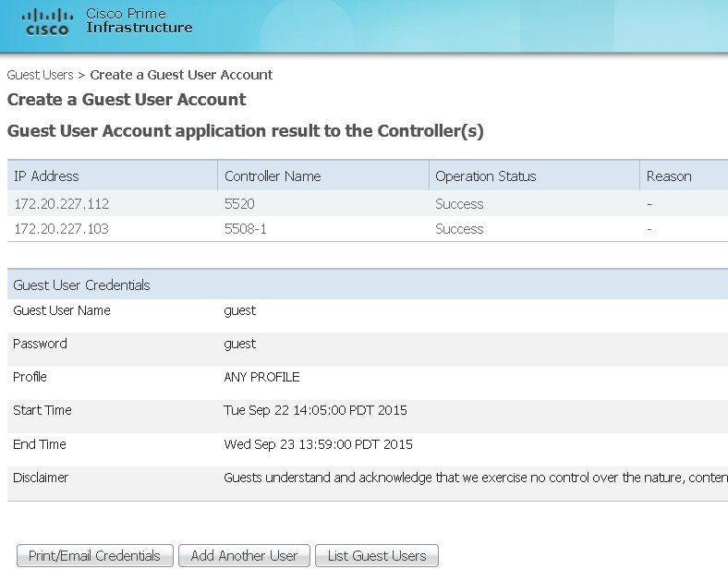
Task: Select the 172.20.227.112 controller IP cell
Action: [x=61, y=204]
